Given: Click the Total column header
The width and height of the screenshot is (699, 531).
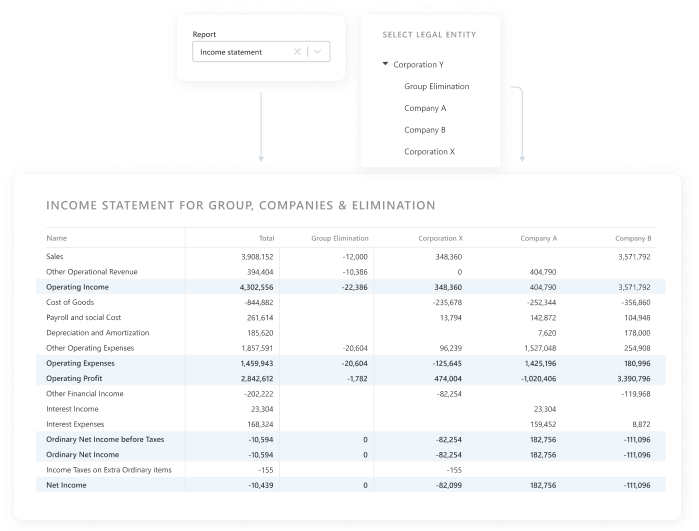Looking at the screenshot, I should coord(267,238).
